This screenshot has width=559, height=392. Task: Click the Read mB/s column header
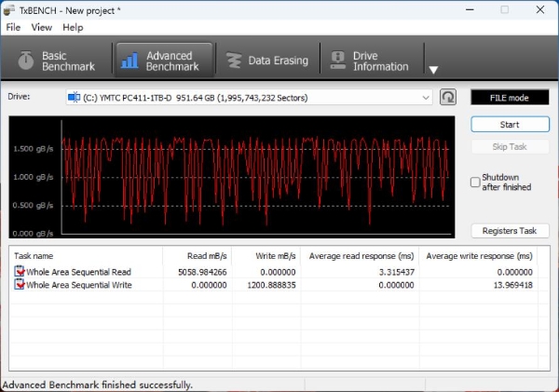[197, 256]
